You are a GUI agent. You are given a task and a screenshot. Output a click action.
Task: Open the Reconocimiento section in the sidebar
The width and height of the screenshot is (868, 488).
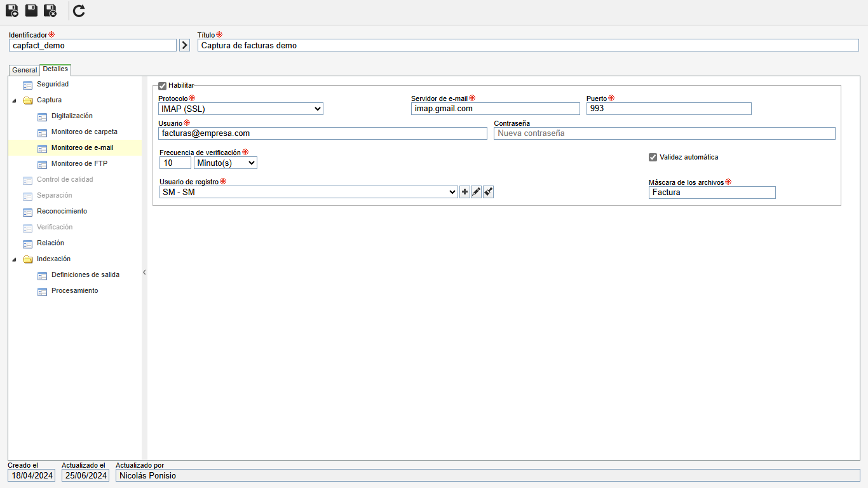pos(62,212)
